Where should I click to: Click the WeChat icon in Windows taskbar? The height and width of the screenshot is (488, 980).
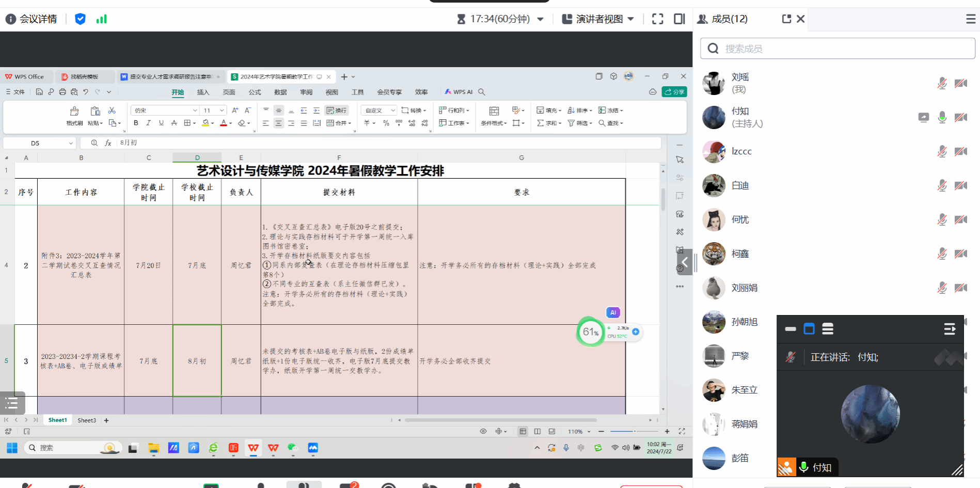tap(293, 448)
